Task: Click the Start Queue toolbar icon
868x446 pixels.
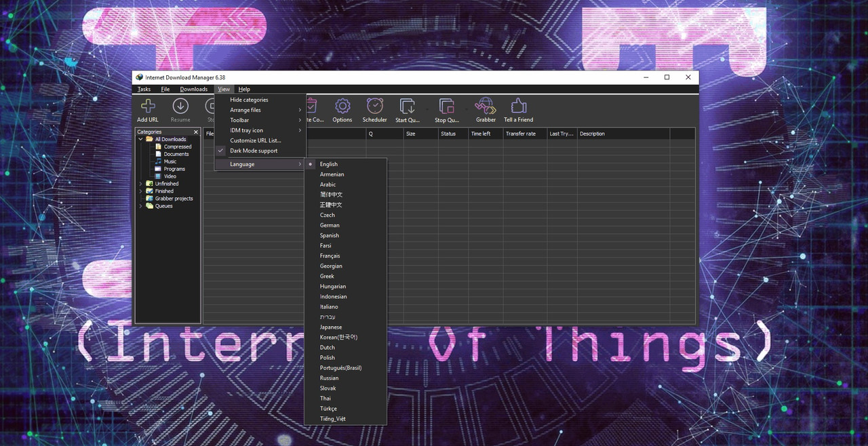Action: pyautogui.click(x=408, y=106)
